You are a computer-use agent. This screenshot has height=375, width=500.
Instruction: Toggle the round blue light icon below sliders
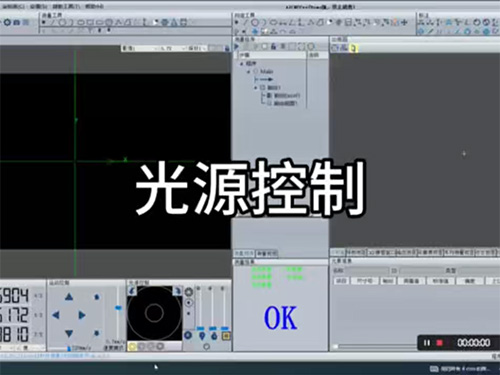tap(188, 335)
